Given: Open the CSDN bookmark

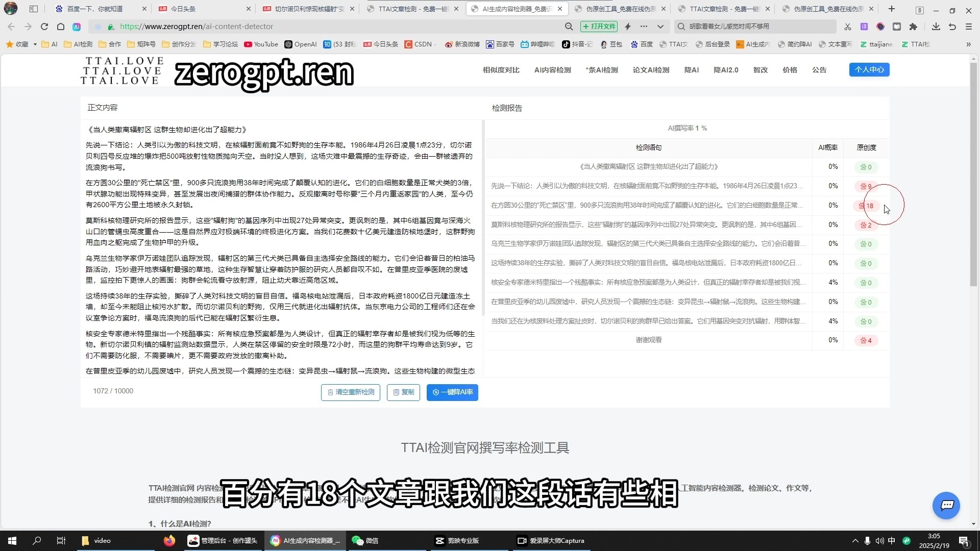Looking at the screenshot, I should pyautogui.click(x=419, y=44).
